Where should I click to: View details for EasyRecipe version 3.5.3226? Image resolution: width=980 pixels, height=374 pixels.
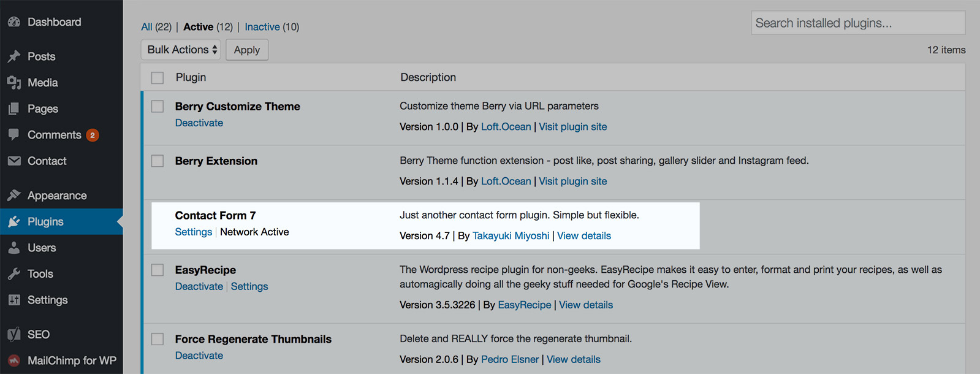[586, 305]
